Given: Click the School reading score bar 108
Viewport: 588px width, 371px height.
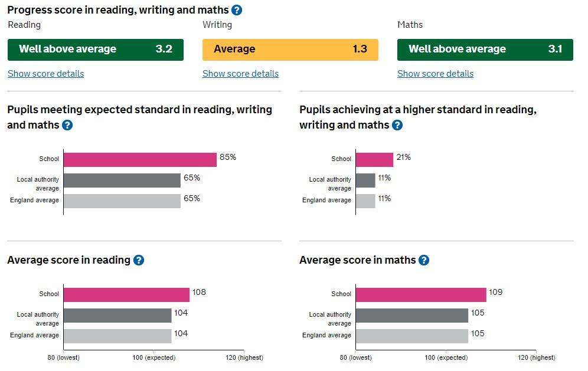Looking at the screenshot, I should 126,294.
